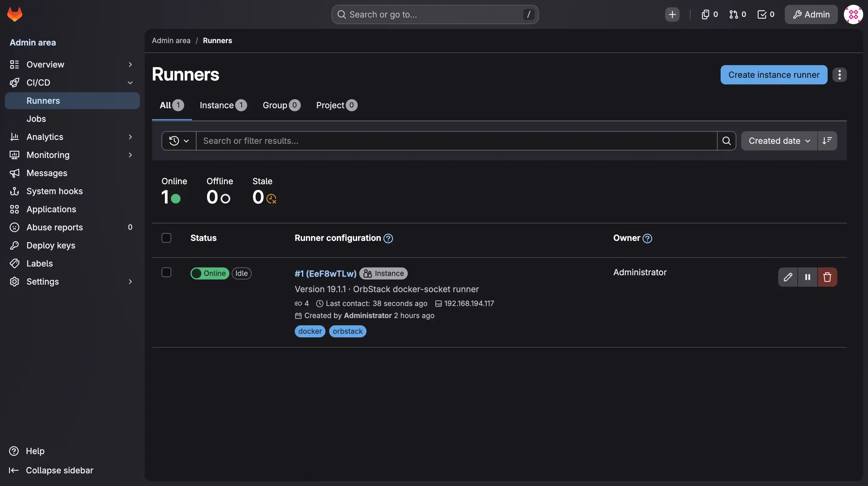Open Labels in sidebar
The height and width of the screenshot is (486, 868).
(x=72, y=264)
